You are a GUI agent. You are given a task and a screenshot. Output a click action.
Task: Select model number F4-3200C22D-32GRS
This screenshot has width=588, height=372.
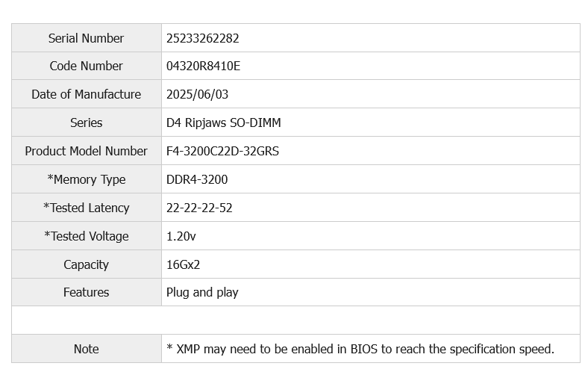(222, 152)
